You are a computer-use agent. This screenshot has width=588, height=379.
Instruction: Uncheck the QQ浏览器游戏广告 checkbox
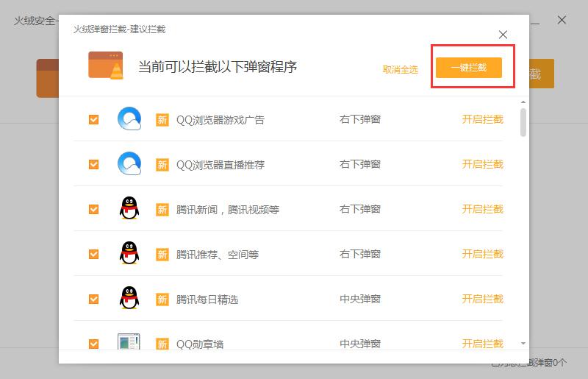pyautogui.click(x=94, y=119)
